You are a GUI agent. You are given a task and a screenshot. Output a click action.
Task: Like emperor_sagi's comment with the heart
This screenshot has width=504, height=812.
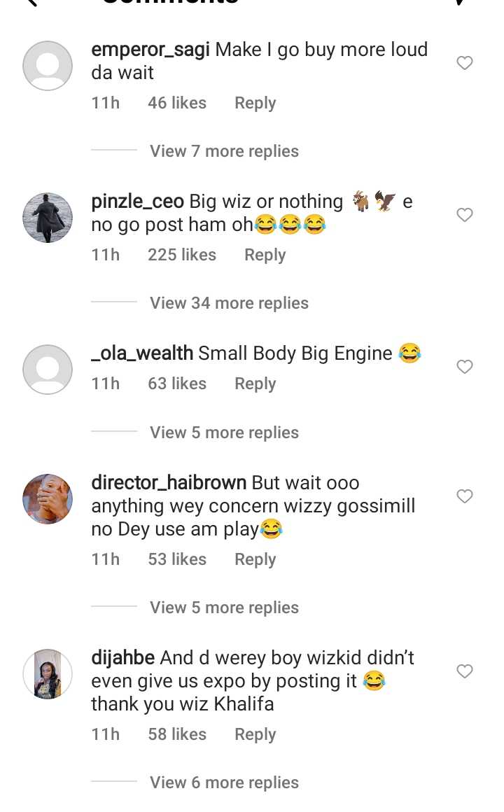click(x=465, y=63)
